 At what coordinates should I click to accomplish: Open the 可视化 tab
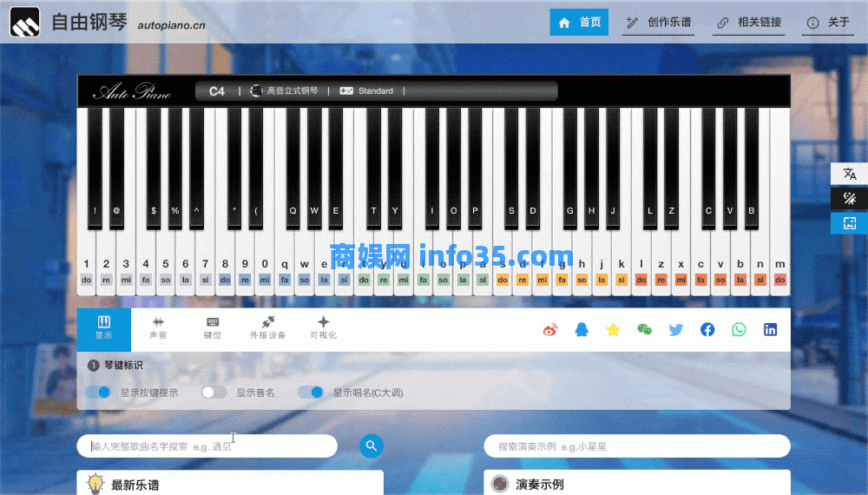coord(323,329)
